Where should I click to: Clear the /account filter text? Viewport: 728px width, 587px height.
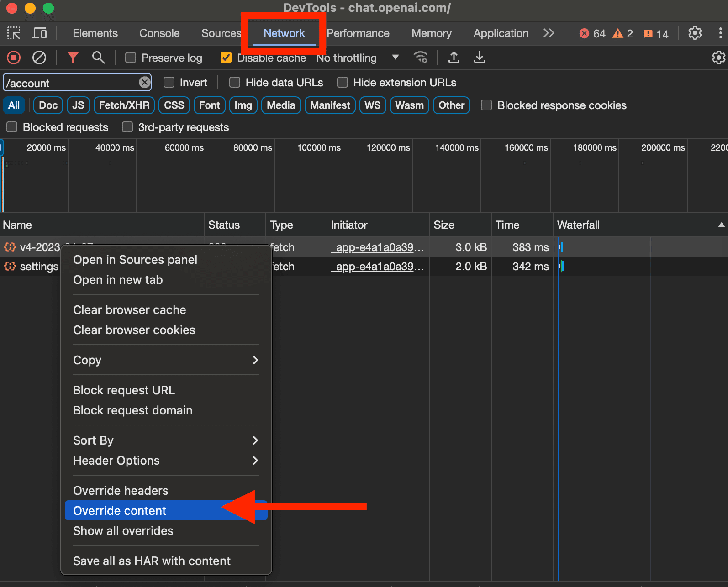(144, 83)
